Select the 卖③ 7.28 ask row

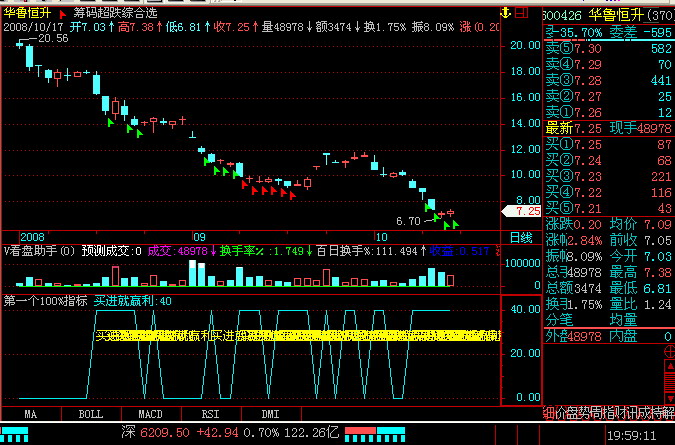point(608,80)
